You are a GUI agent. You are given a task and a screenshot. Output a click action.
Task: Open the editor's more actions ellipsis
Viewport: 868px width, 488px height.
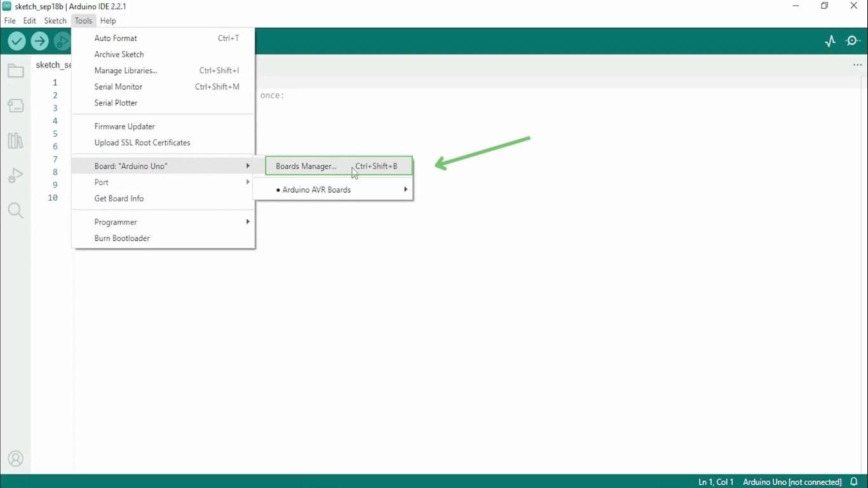click(857, 64)
